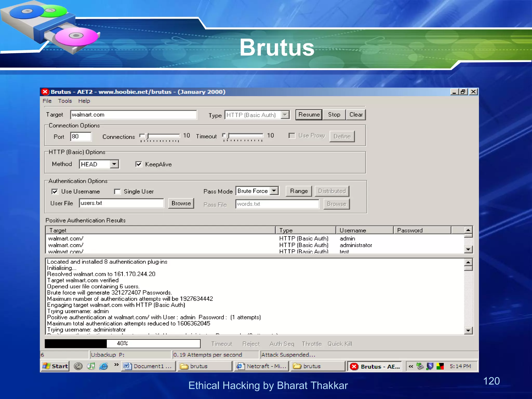Viewport: 532px width, 399px height.
Task: Toggle the Use Username checkbox
Action: (x=55, y=192)
